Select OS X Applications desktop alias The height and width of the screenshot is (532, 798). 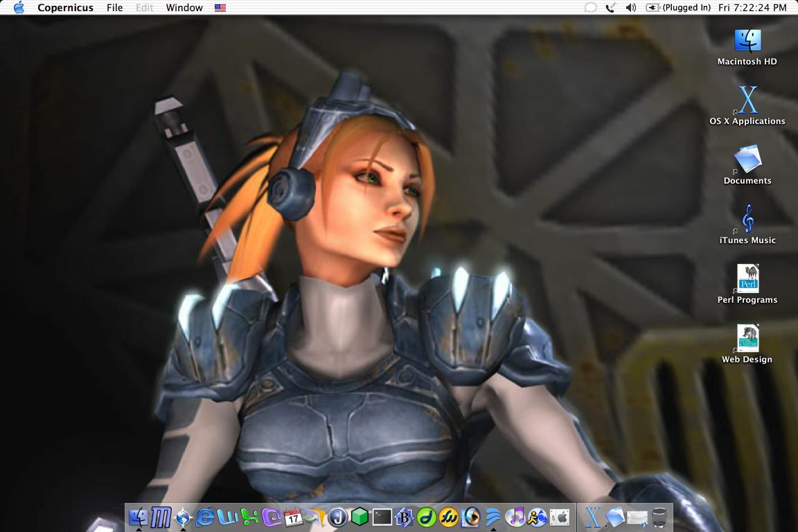pyautogui.click(x=747, y=106)
